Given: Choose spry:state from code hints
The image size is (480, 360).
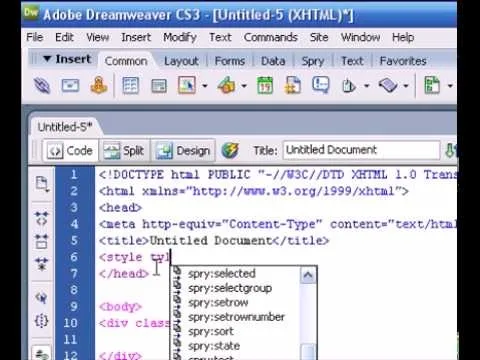Looking at the screenshot, I should (x=214, y=346).
